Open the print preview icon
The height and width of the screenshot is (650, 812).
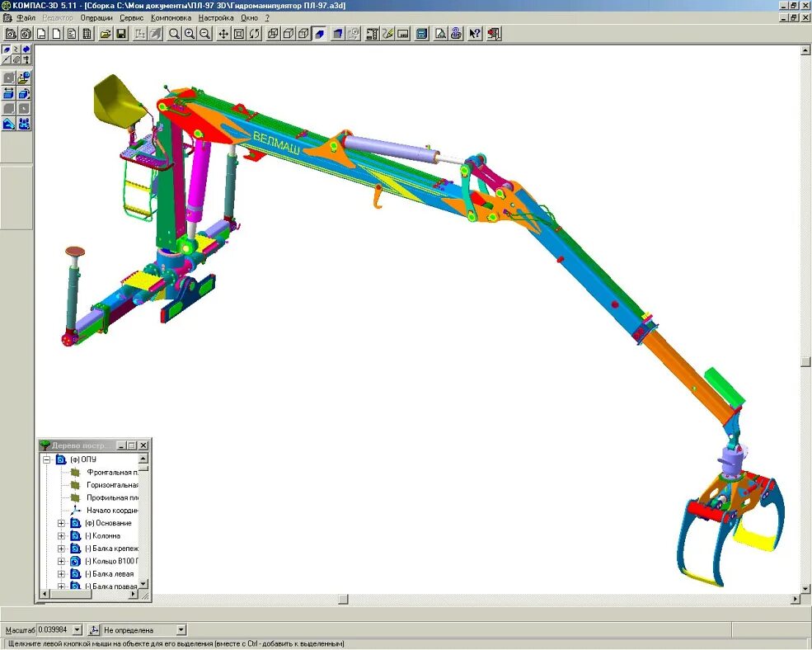[441, 34]
